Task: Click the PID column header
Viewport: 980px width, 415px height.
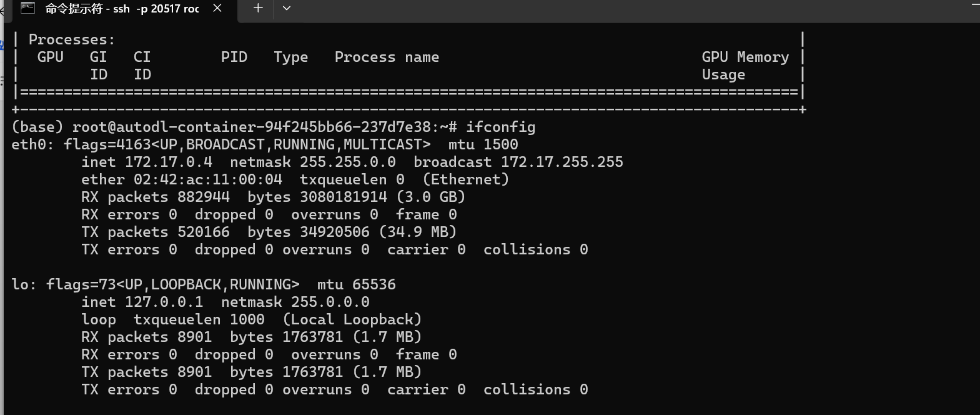Action: coord(234,57)
